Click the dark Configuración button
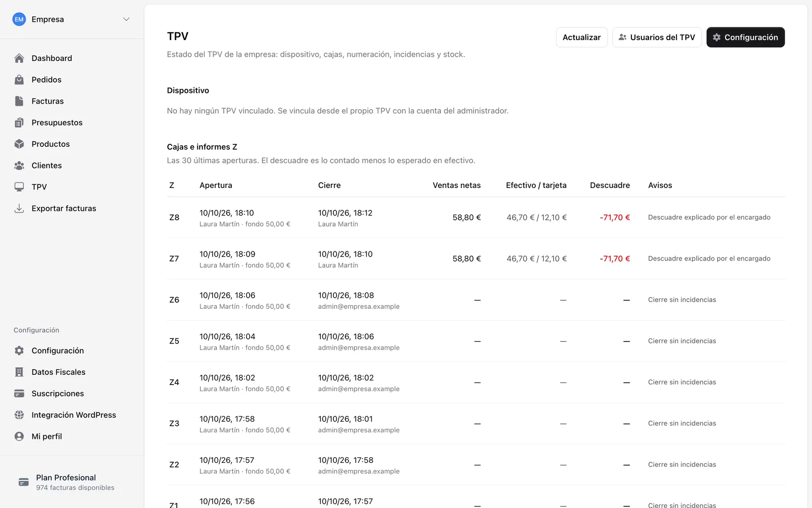The height and width of the screenshot is (508, 812). click(746, 37)
